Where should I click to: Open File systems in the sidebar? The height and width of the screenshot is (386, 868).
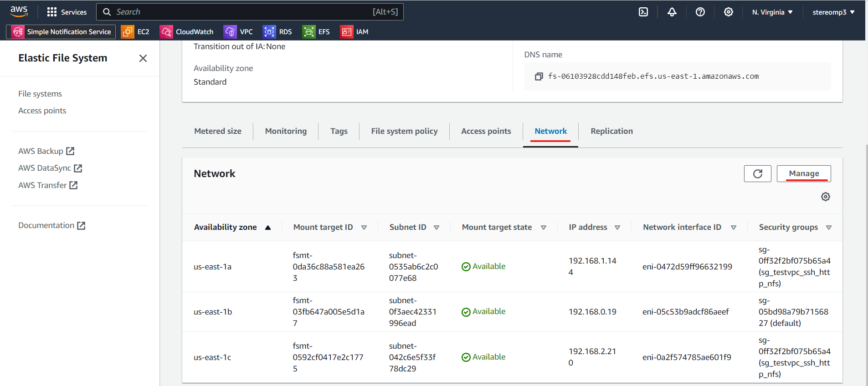40,94
